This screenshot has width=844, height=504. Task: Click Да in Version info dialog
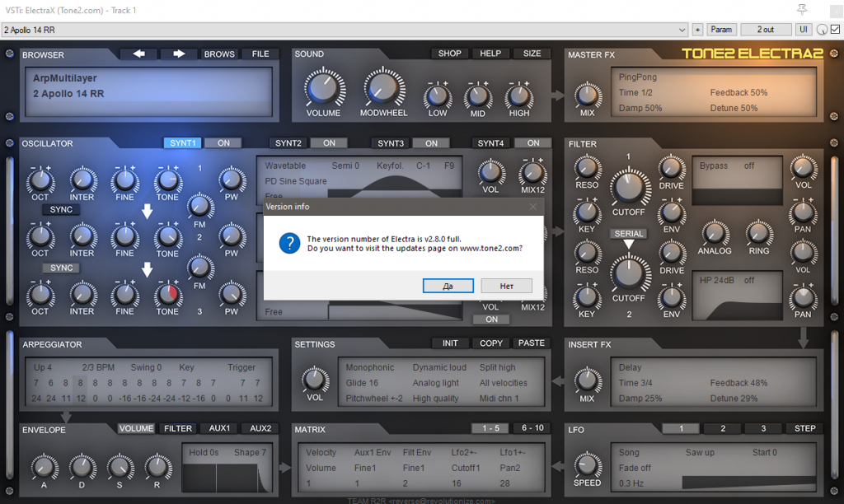(x=448, y=286)
